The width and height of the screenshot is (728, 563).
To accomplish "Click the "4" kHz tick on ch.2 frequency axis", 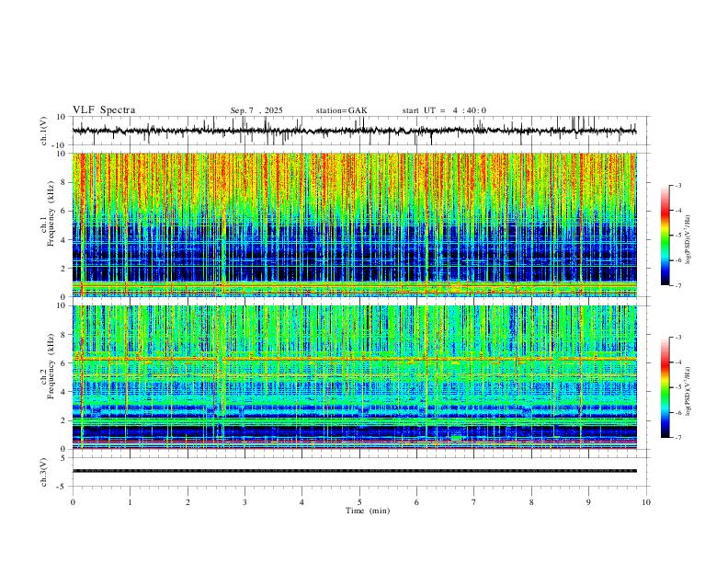I will point(65,392).
